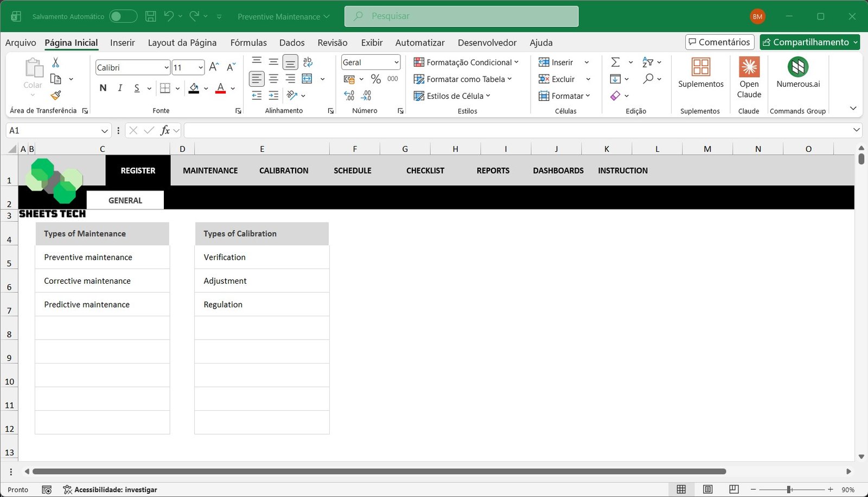The width and height of the screenshot is (868, 497).
Task: Apply percent number style
Action: [x=375, y=79]
